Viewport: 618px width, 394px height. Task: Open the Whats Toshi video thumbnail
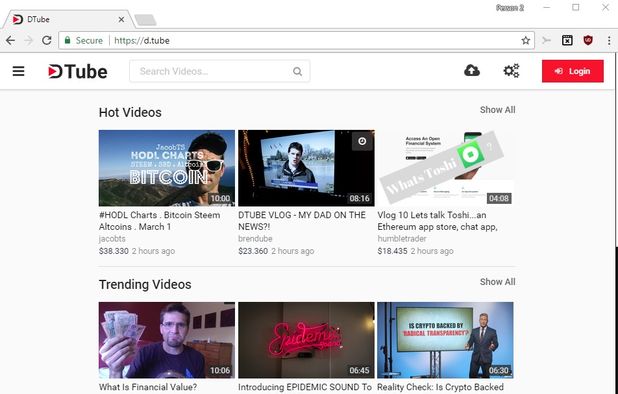point(445,168)
